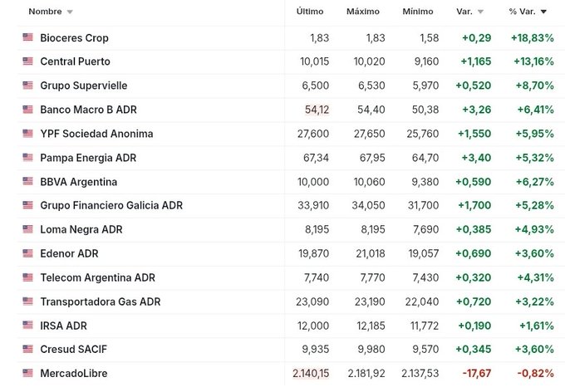
Task: Open Grupo Financiero Galicia ADR page
Action: tap(111, 205)
